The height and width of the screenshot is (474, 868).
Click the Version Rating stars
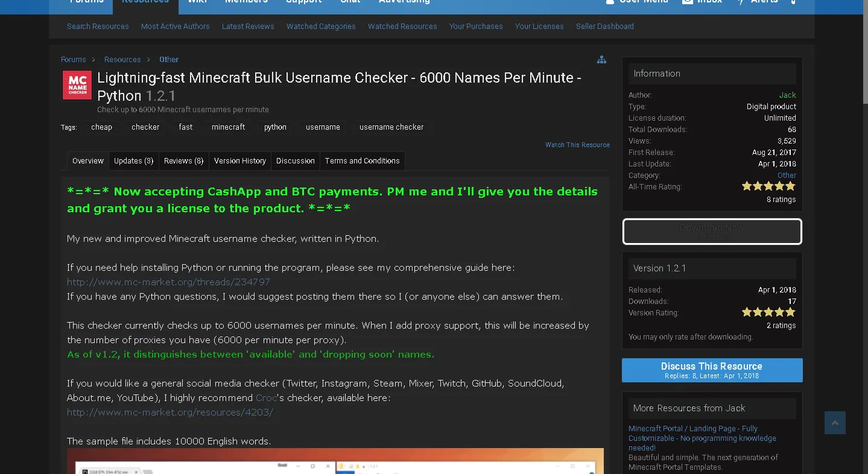(x=768, y=312)
